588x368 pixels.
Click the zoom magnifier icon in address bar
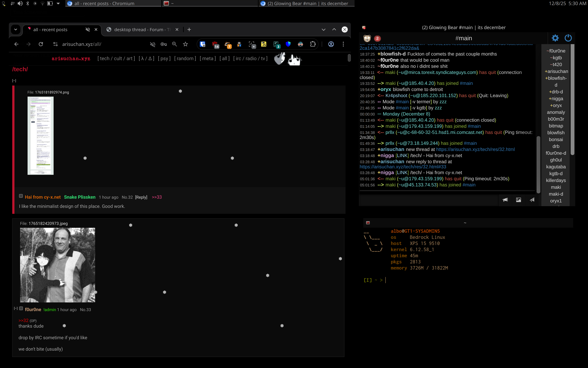(x=174, y=44)
